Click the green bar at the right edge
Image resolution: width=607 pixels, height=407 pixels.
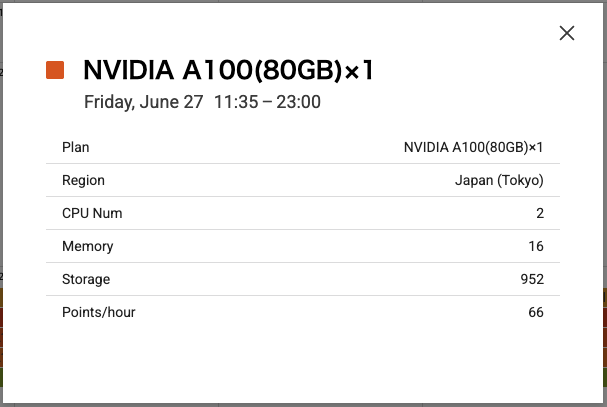pos(603,377)
